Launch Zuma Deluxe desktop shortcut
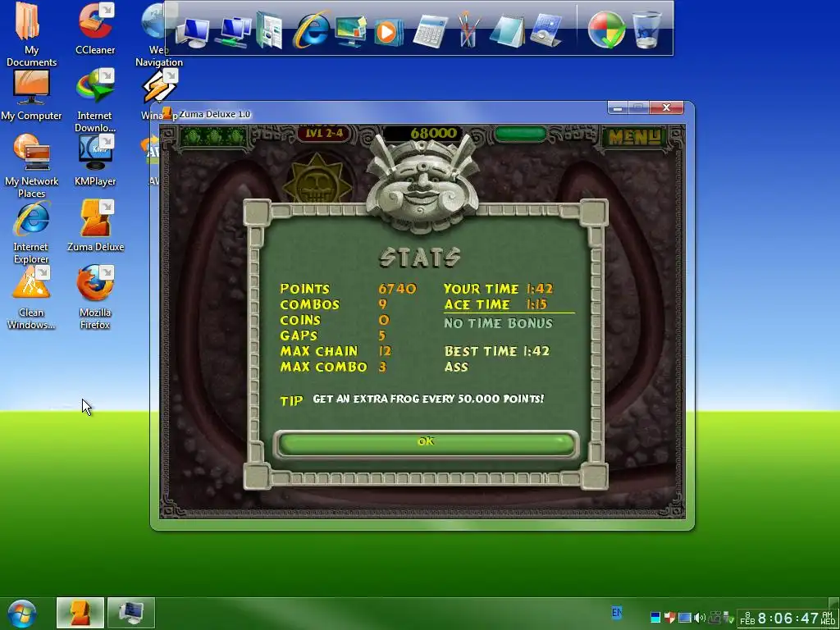Viewport: 840px width, 630px height. (95, 226)
